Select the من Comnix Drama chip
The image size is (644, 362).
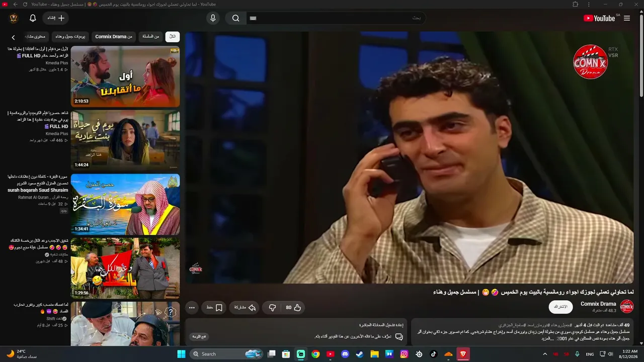click(114, 37)
